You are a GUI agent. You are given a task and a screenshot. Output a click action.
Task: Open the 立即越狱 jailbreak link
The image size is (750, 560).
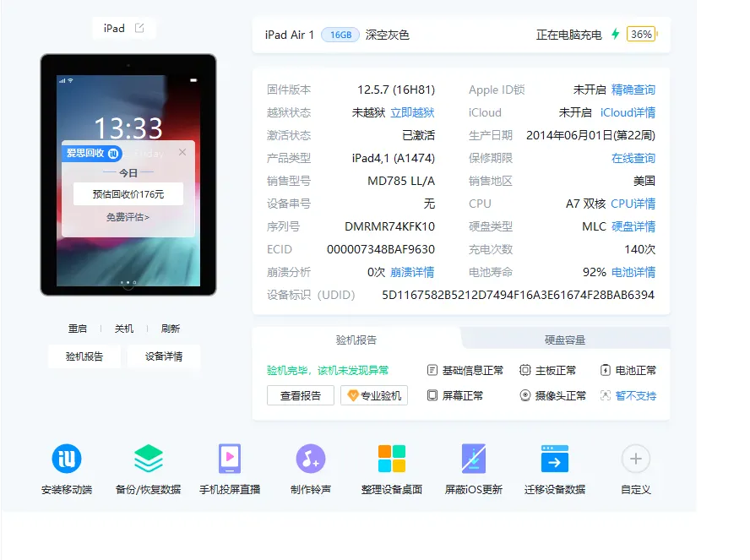[x=412, y=112]
